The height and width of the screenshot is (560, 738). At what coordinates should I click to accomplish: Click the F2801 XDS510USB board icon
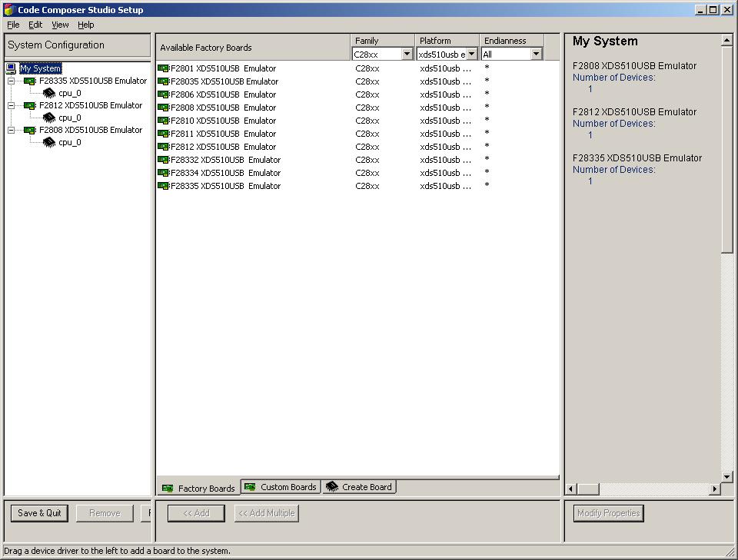pos(163,68)
